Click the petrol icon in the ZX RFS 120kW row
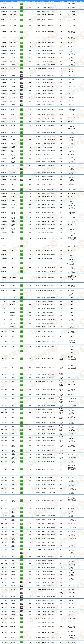This screenshot has width=84, height=644. click(22, 272)
